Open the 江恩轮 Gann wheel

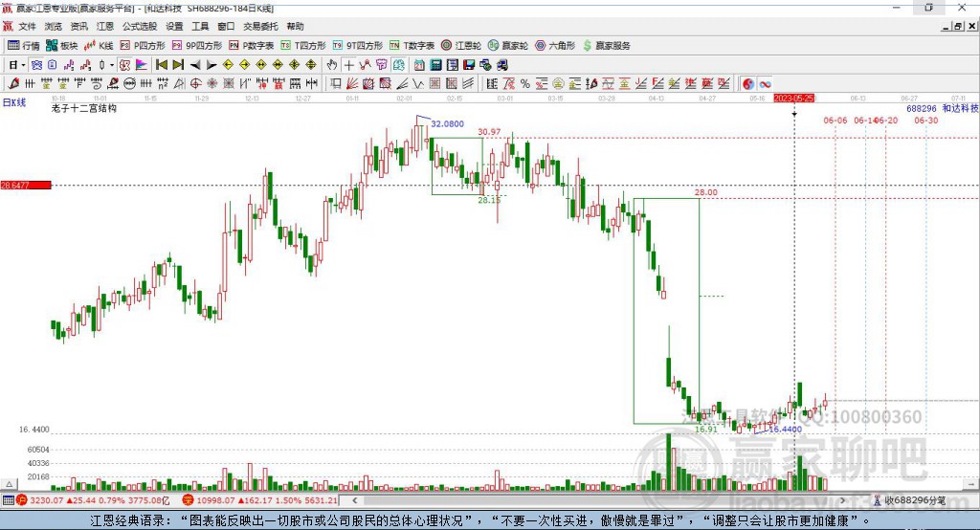pyautogui.click(x=461, y=46)
